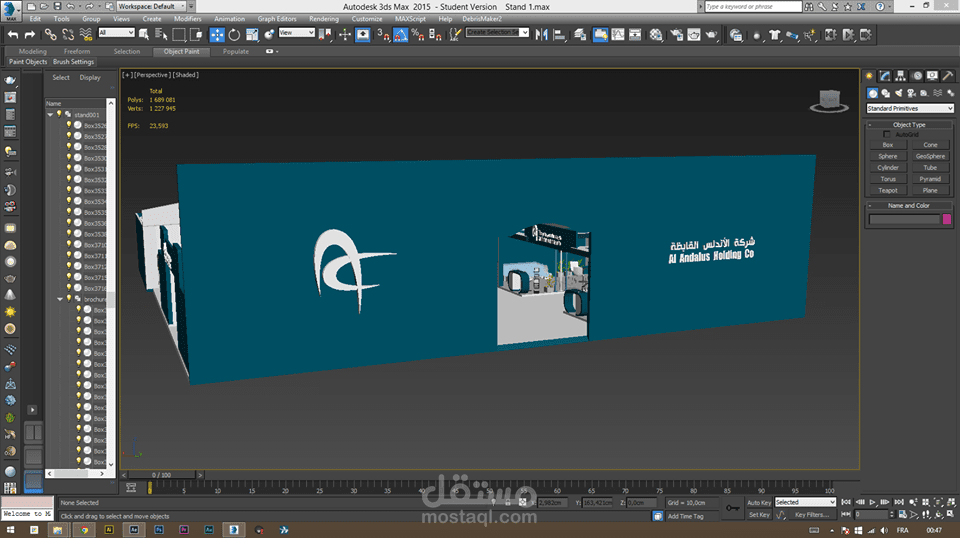Open the Utilities hammer panel

[x=947, y=76]
